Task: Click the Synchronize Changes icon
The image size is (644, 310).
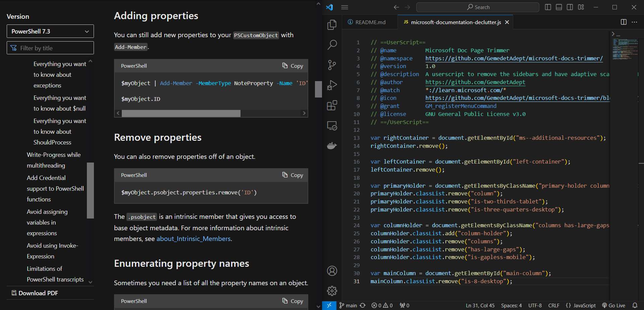Action: tap(363, 305)
